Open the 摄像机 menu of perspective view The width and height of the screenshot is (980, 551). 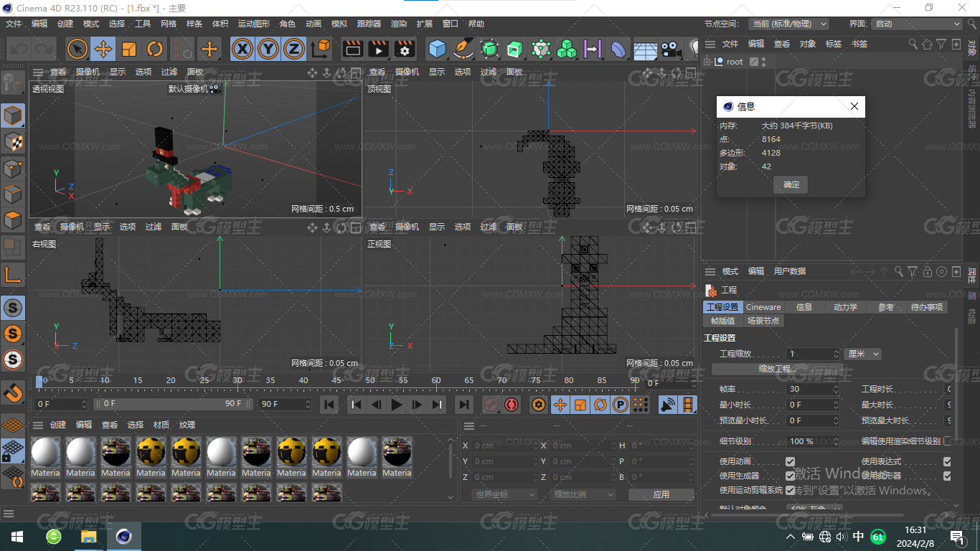pos(88,72)
